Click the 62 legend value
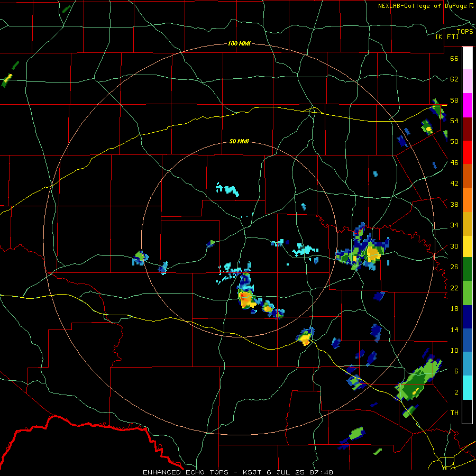 (x=454, y=79)
